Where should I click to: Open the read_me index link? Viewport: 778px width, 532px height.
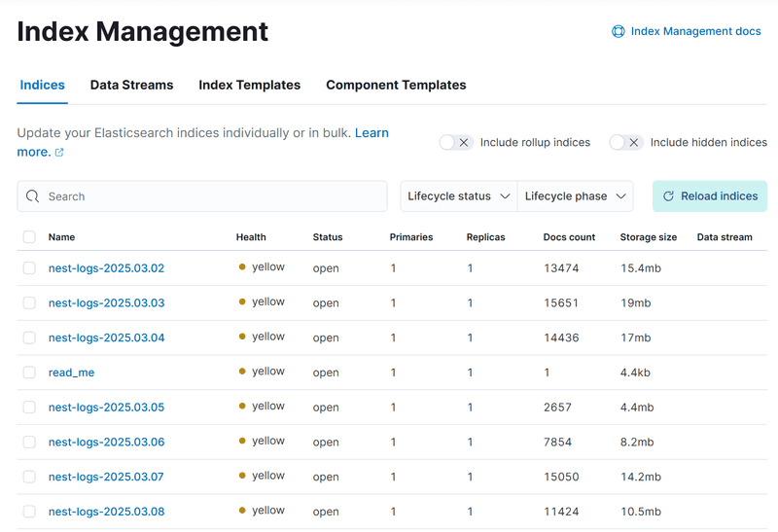pyautogui.click(x=71, y=372)
